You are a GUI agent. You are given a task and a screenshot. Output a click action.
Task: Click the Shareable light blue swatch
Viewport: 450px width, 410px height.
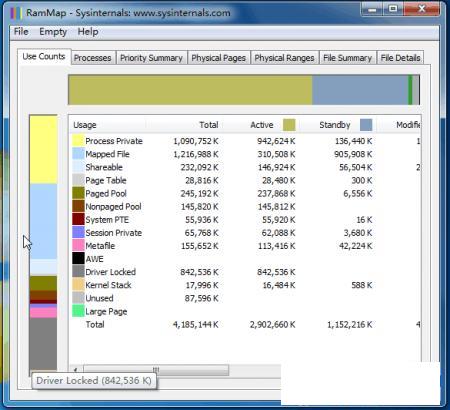point(78,167)
